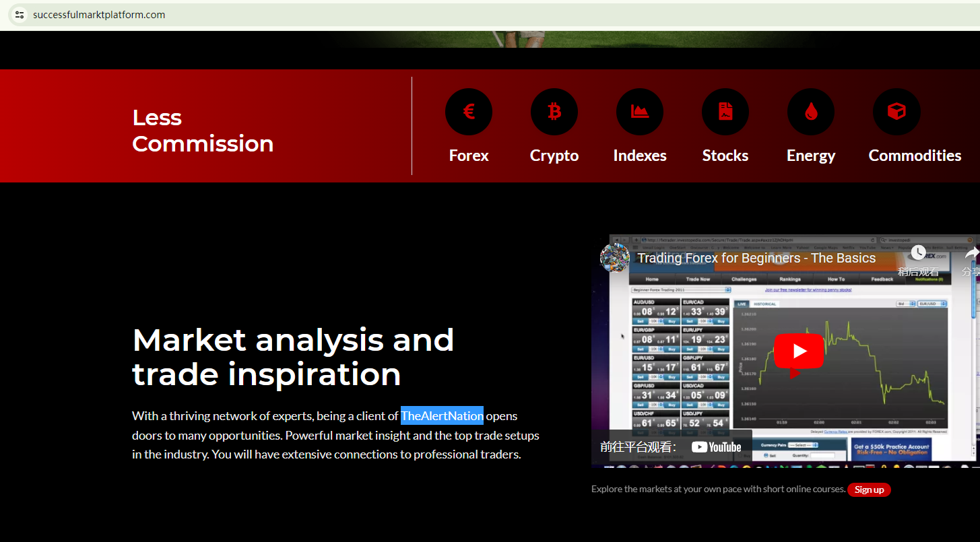980x542 pixels.
Task: Click the "Less Commission" heading
Action: [203, 131]
